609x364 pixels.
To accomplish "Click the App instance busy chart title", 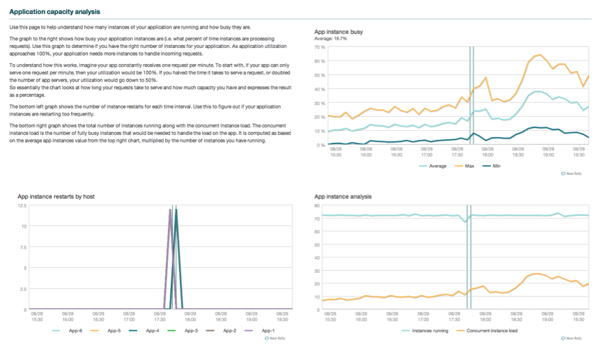I will pyautogui.click(x=338, y=32).
